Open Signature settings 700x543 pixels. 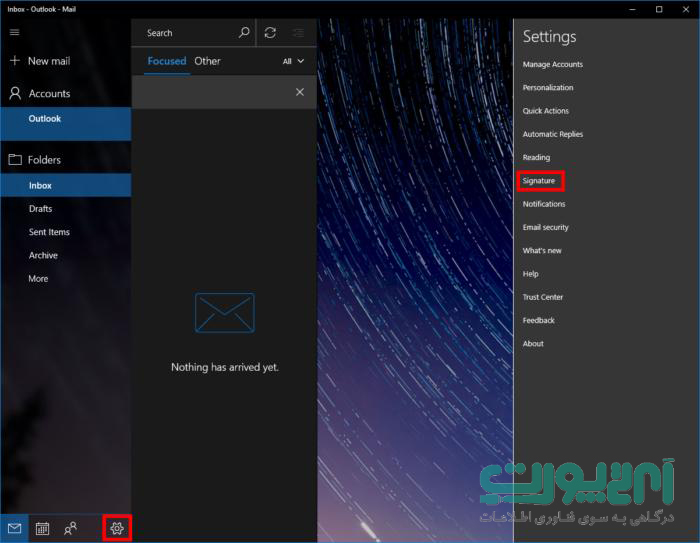pyautogui.click(x=539, y=180)
